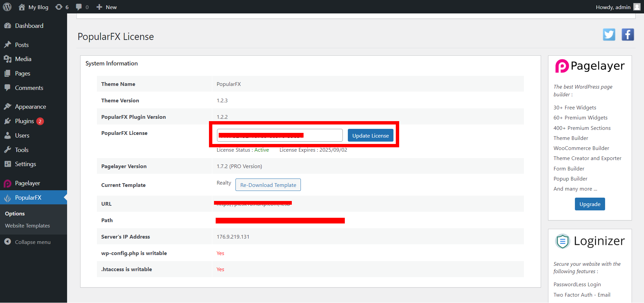Image resolution: width=644 pixels, height=303 pixels.
Task: Click Two Factor Auth - Email text
Action: click(x=582, y=295)
